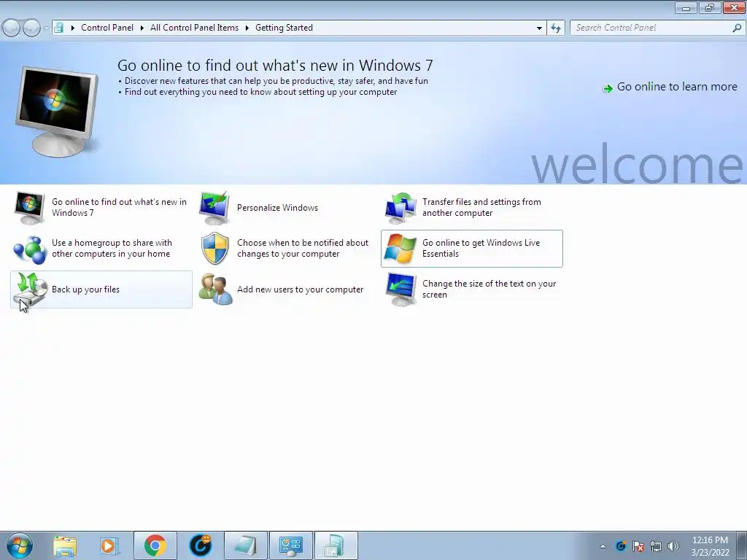This screenshot has height=560, width=747.
Task: Open the Personalize Windows label
Action: click(277, 208)
